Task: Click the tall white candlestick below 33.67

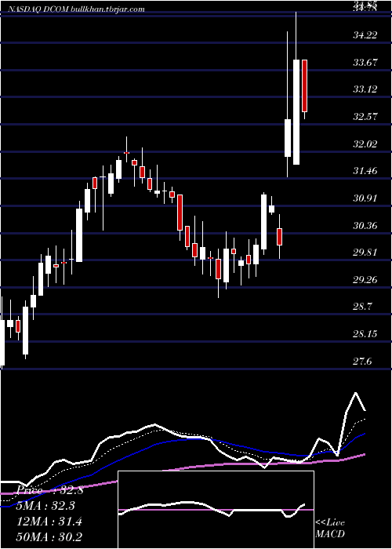Action: coord(296,112)
